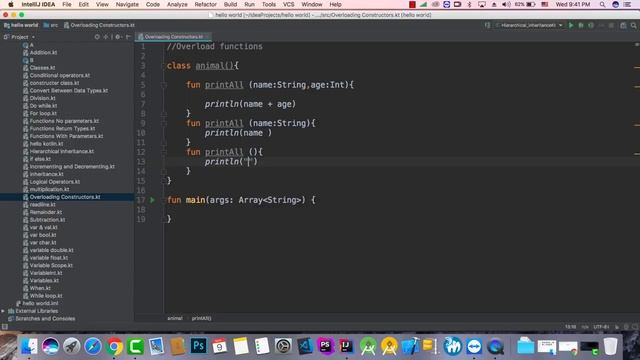
Task: Click inside println quotes on line 13
Action: click(248, 162)
